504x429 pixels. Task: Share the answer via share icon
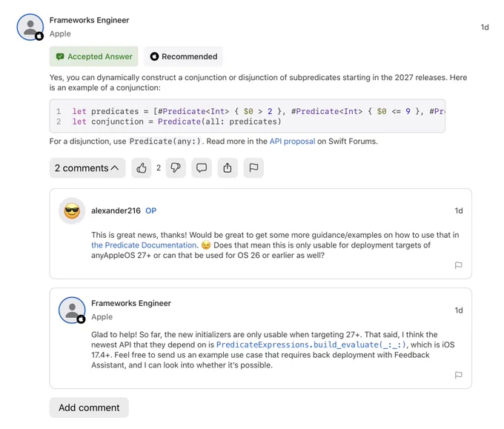click(228, 167)
